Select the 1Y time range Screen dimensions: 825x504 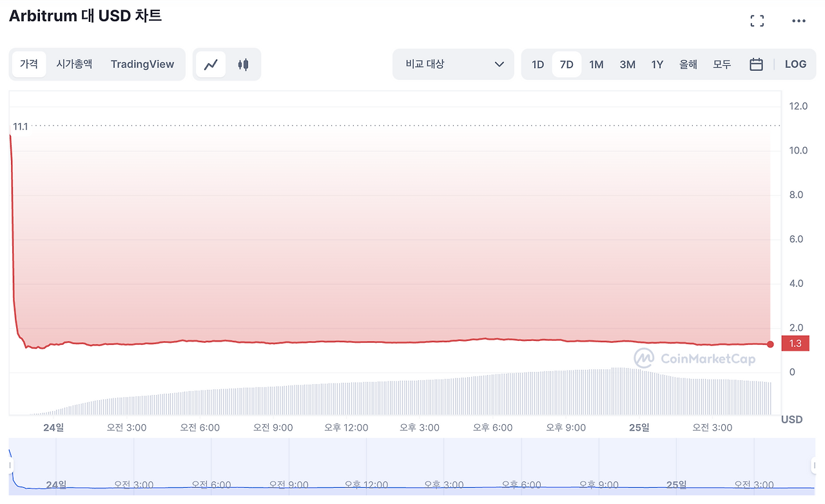[657, 64]
